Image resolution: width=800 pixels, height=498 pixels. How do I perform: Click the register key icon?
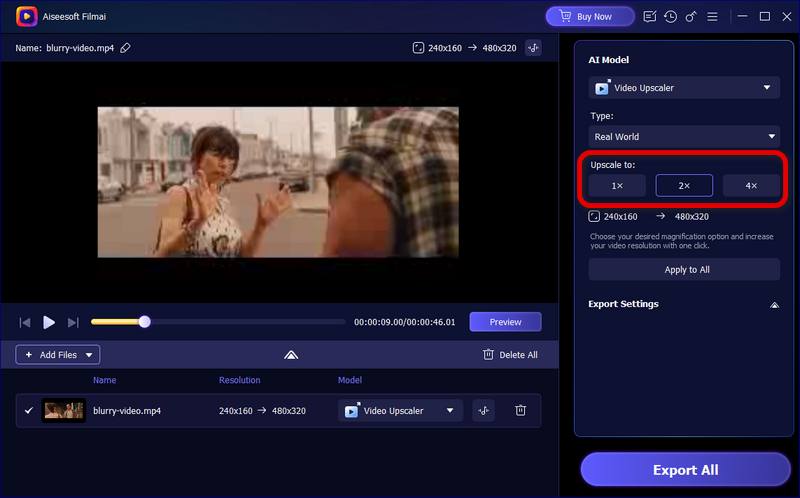pyautogui.click(x=689, y=17)
